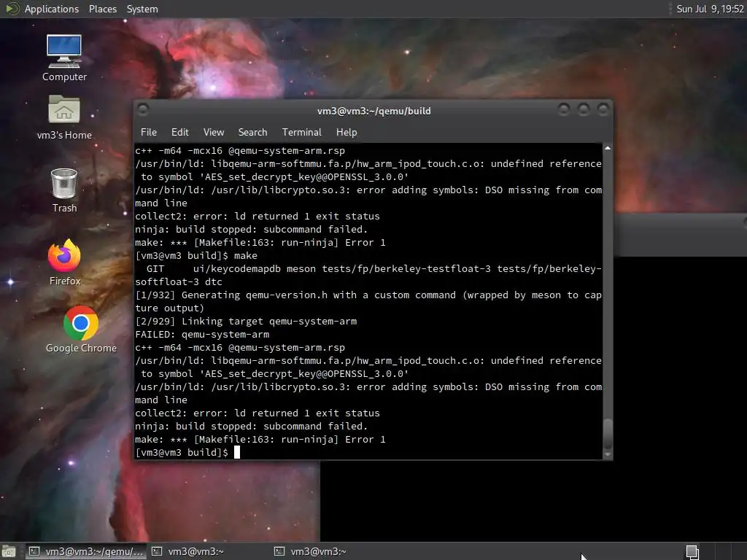This screenshot has width=747, height=560.
Task: Maximize the qemu/build terminal window
Action: coord(583,109)
